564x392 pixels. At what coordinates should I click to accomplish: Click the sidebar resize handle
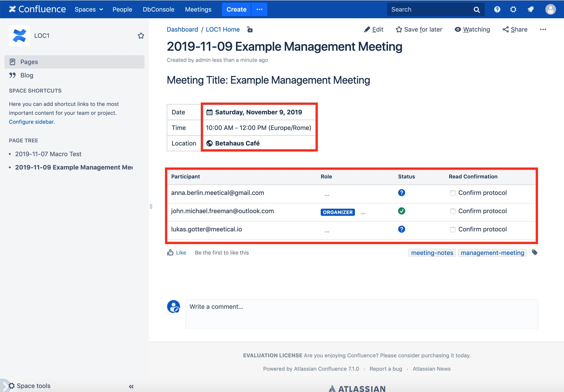tap(151, 206)
